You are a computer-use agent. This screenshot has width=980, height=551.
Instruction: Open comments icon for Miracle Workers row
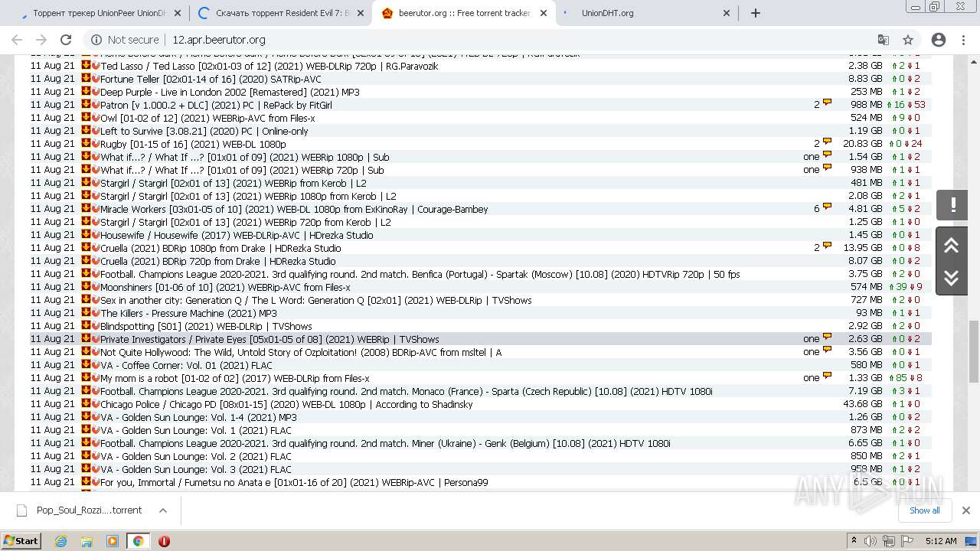pos(827,207)
